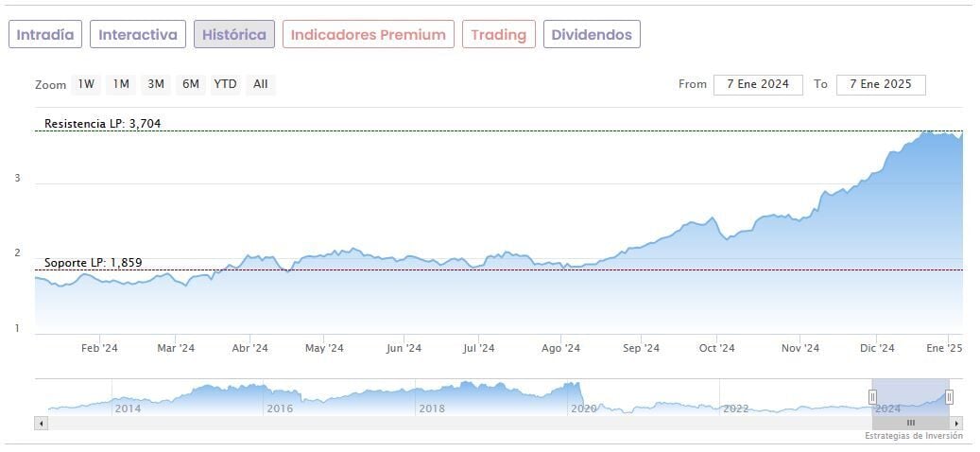Click the right range handle in navigator
The width and height of the screenshot is (980, 452).
click(x=949, y=397)
